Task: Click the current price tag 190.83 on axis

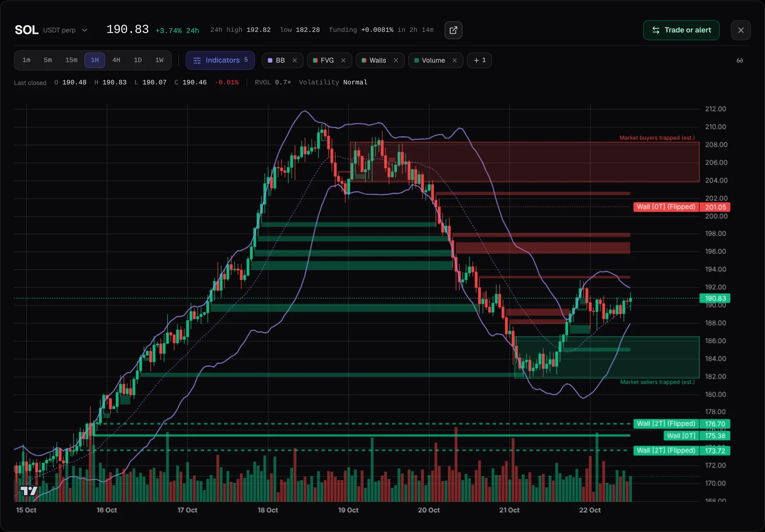Action: point(715,298)
